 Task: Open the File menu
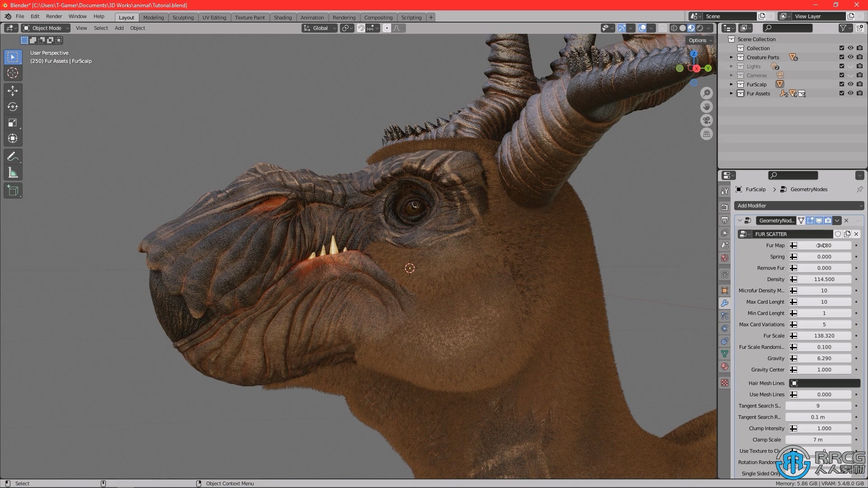tap(20, 16)
